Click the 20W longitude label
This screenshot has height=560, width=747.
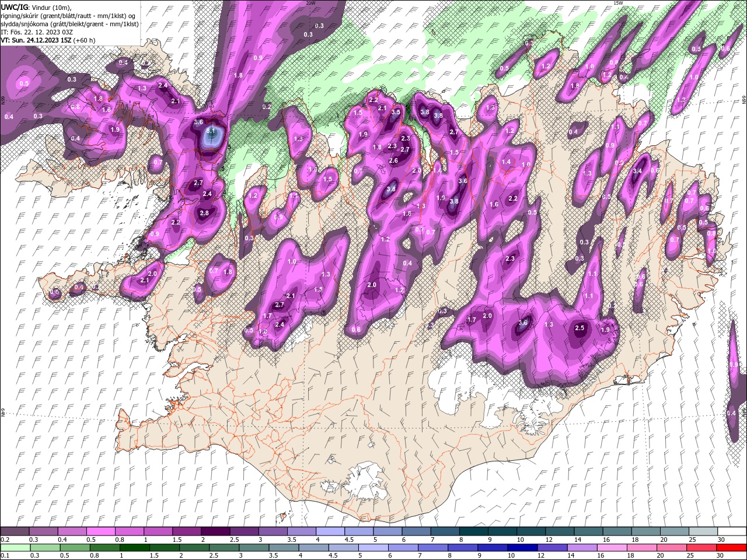(310, 3)
